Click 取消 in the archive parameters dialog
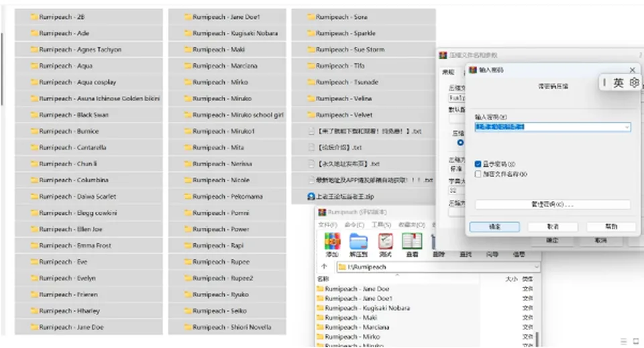This screenshot has height=348, width=644. pos(600,241)
